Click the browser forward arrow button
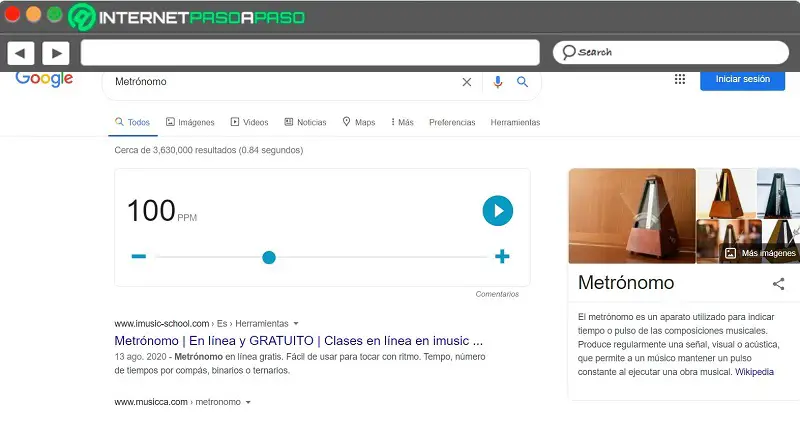The height and width of the screenshot is (422, 800). point(56,53)
